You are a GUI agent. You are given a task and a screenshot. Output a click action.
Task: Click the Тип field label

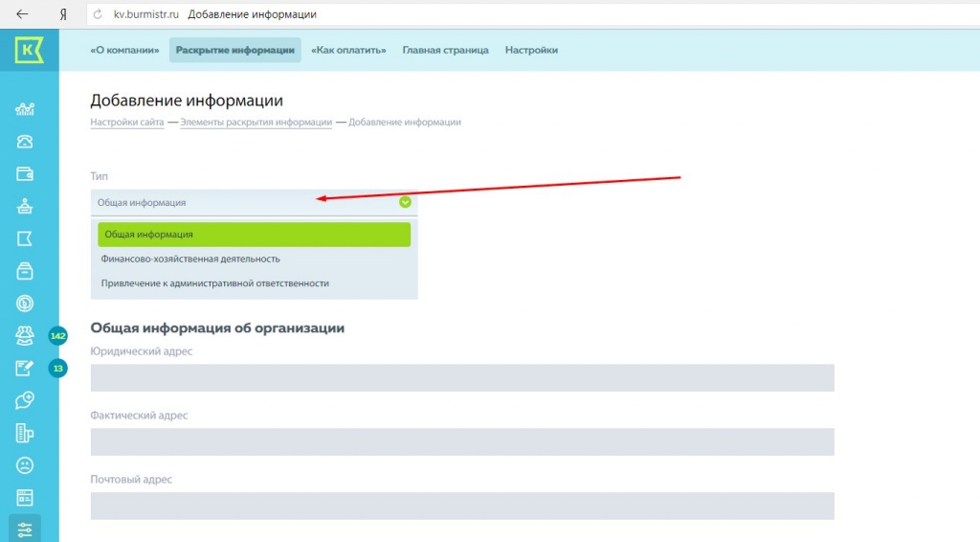pyautogui.click(x=99, y=176)
